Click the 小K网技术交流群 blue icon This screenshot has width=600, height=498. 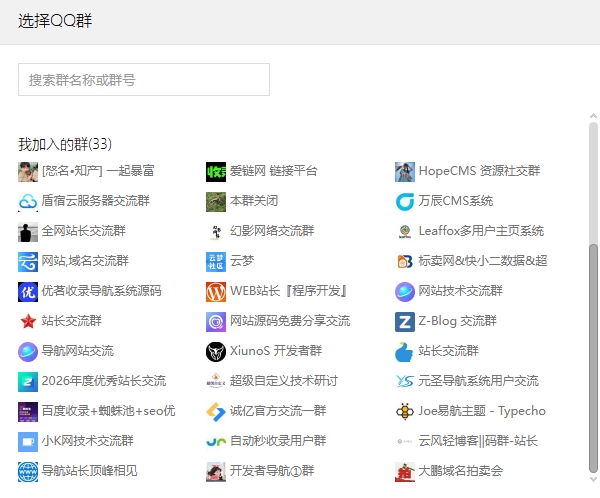pos(28,442)
